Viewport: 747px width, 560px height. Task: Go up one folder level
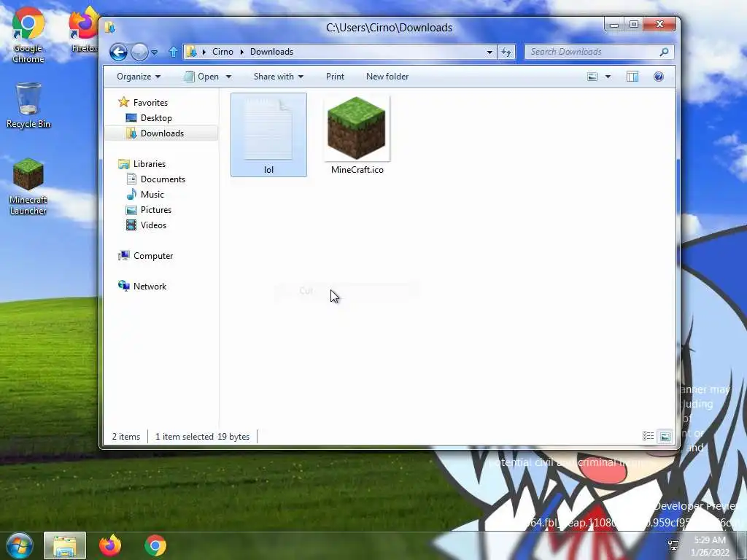tap(174, 52)
